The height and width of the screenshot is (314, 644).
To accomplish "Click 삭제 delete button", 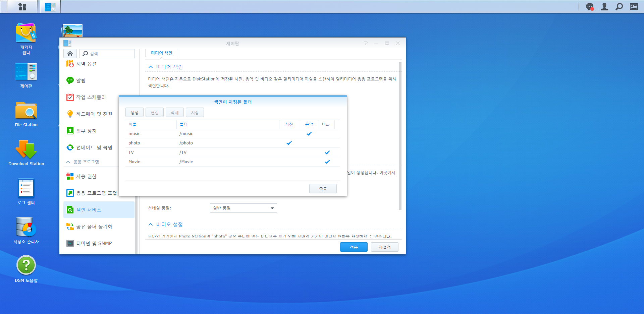I will click(175, 113).
